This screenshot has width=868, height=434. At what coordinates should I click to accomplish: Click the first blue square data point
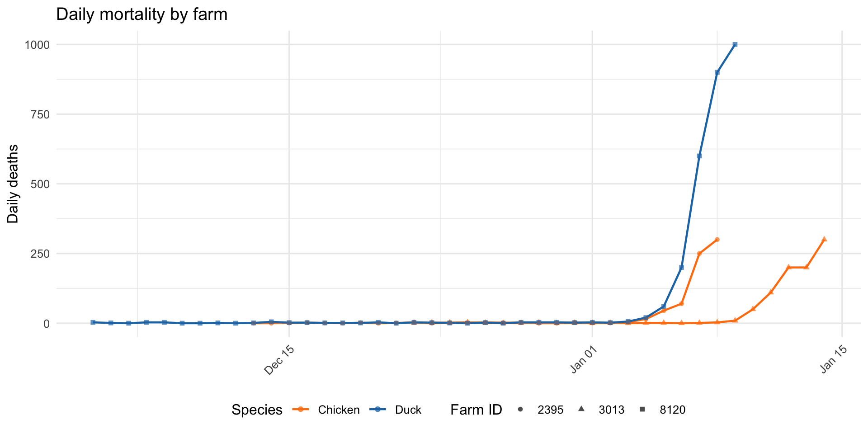point(93,322)
